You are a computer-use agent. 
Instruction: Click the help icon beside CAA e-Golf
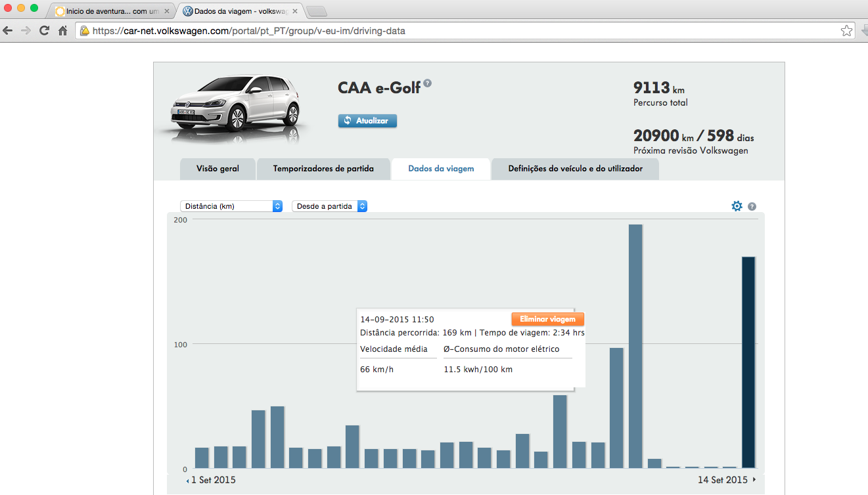pos(428,83)
